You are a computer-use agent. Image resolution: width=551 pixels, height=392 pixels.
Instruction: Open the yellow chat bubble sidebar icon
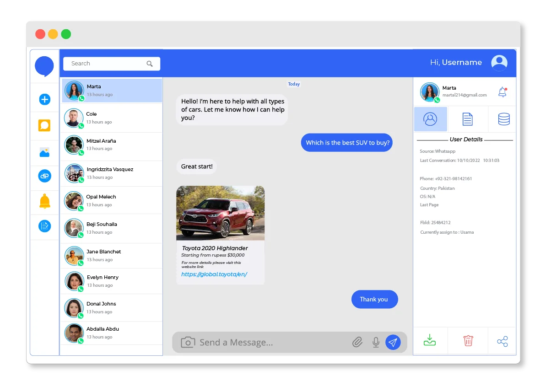(44, 125)
